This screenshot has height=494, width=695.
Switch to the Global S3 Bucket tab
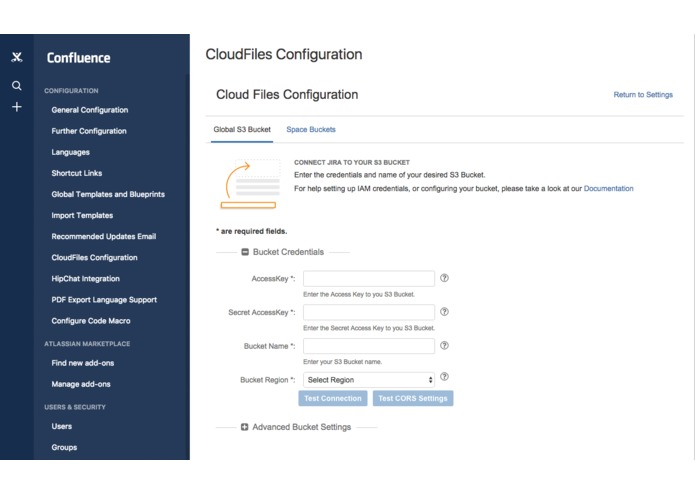click(x=242, y=129)
